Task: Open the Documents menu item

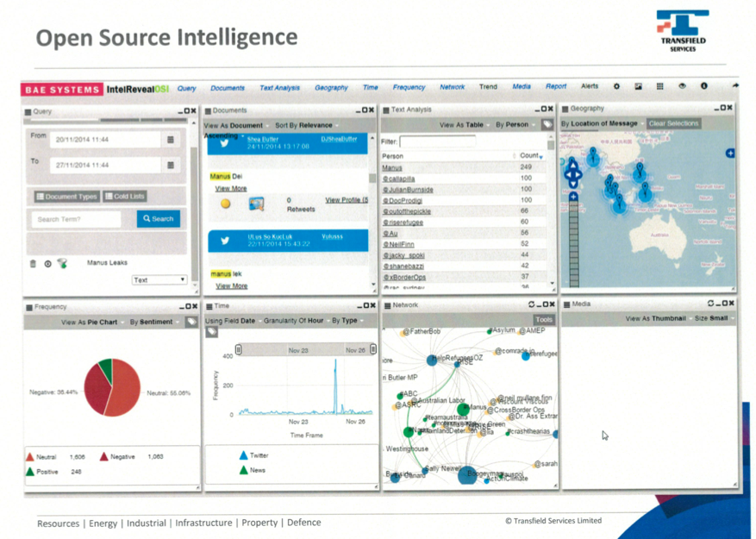Action: (228, 88)
